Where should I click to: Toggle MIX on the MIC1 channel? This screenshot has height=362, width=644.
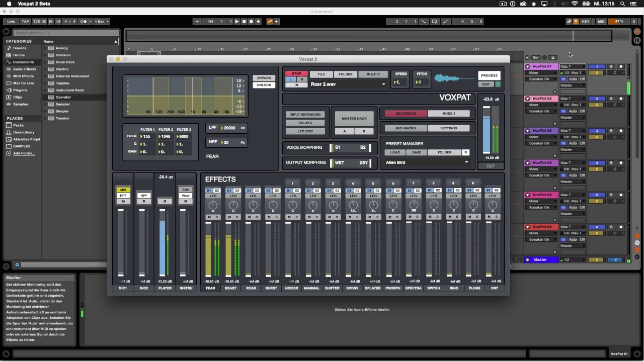click(123, 190)
